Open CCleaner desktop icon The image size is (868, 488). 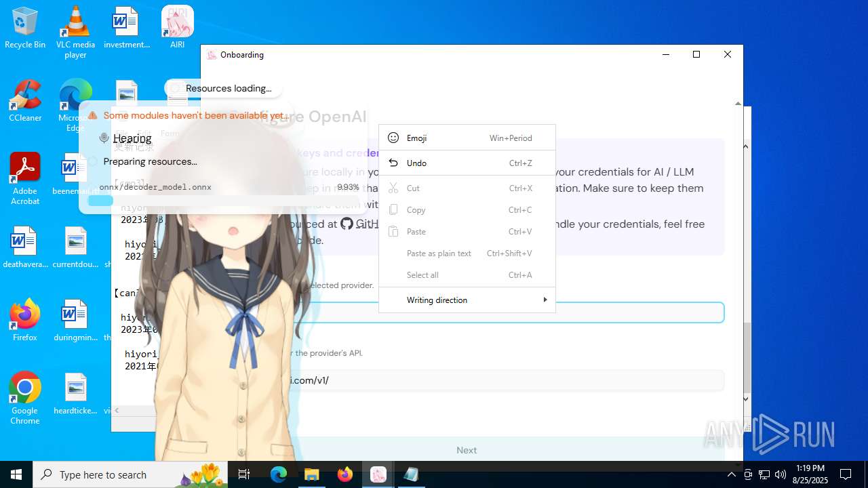(25, 102)
